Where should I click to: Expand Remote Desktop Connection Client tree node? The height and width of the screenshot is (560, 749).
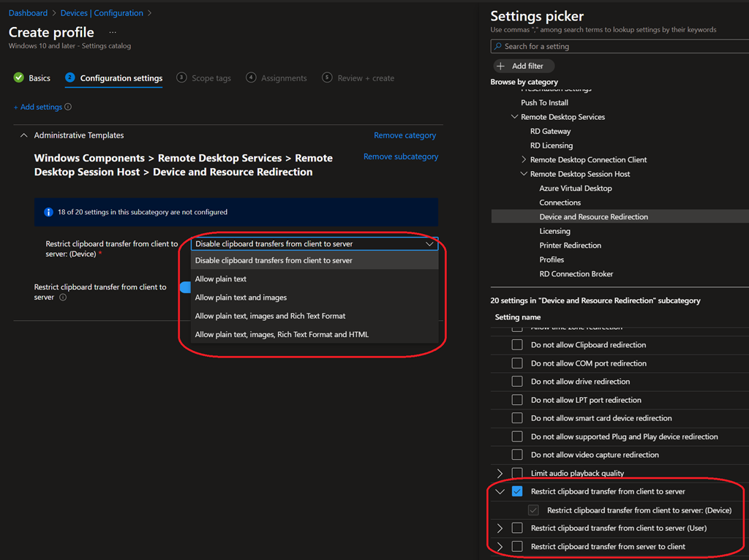click(524, 160)
